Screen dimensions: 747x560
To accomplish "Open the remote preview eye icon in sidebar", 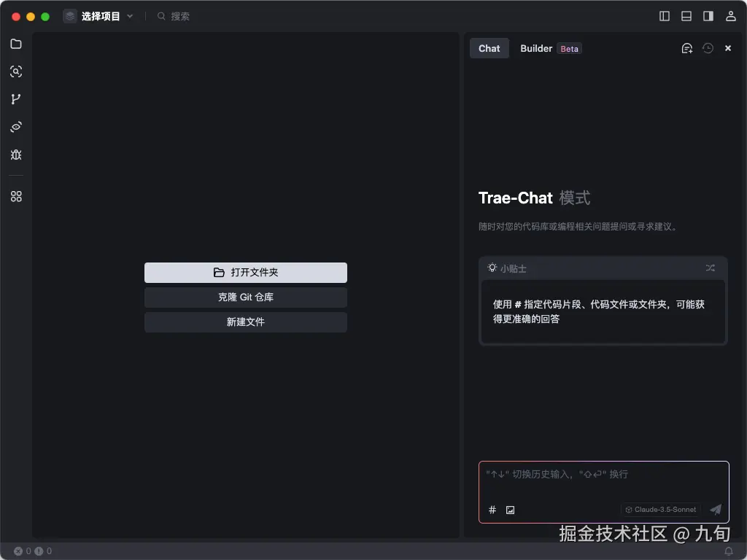I will coord(16,127).
